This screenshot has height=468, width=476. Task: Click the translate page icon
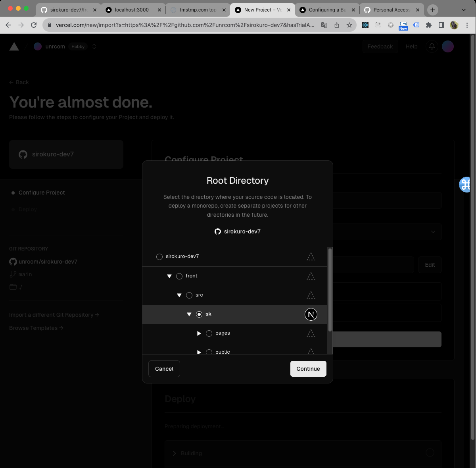point(324,25)
